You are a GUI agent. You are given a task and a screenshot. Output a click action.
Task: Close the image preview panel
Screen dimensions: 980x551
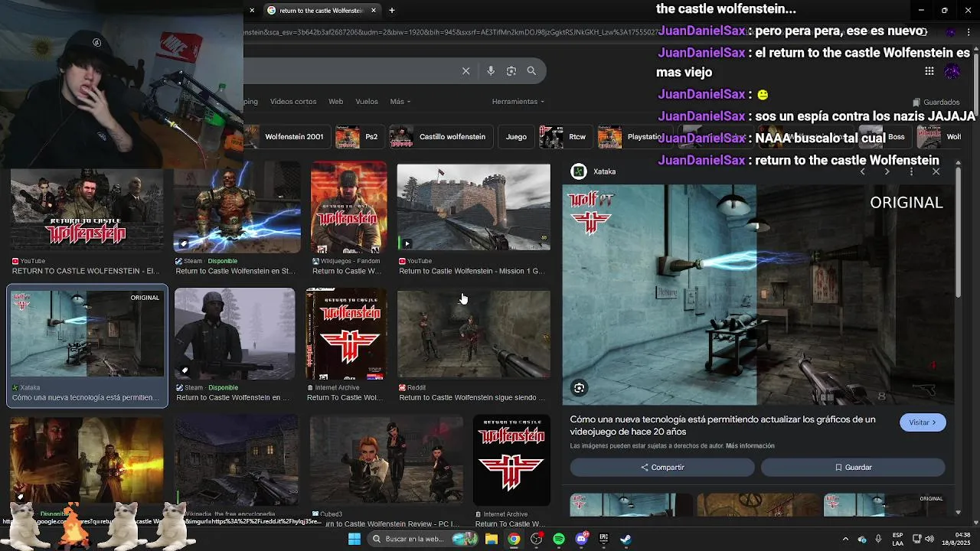936,171
